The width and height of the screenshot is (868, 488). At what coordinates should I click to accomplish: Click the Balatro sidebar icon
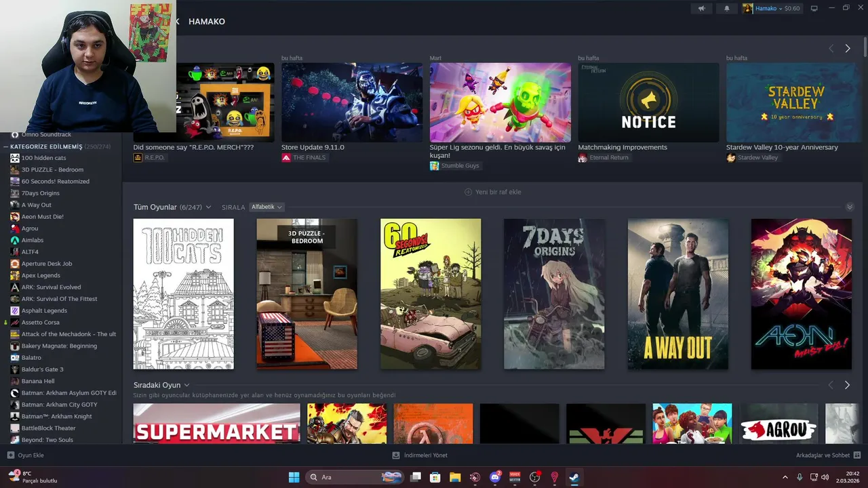coord(15,357)
